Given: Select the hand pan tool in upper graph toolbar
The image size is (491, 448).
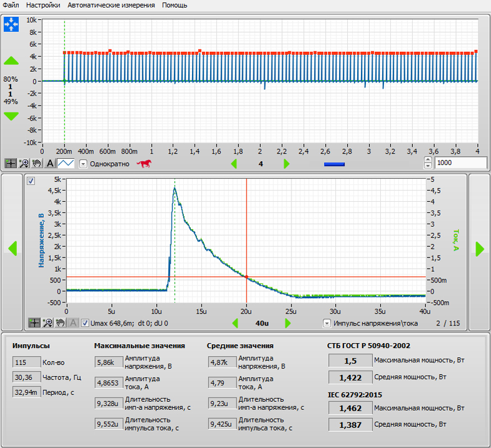Looking at the screenshot, I should (38, 163).
